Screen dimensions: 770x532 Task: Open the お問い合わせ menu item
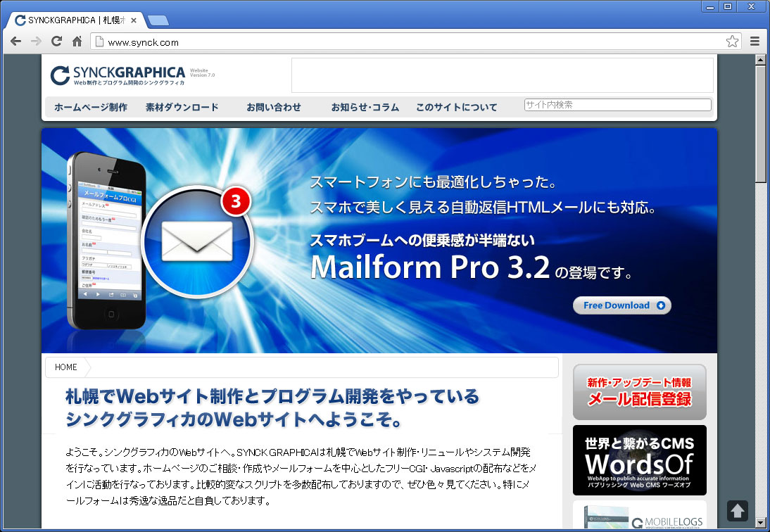pos(274,107)
